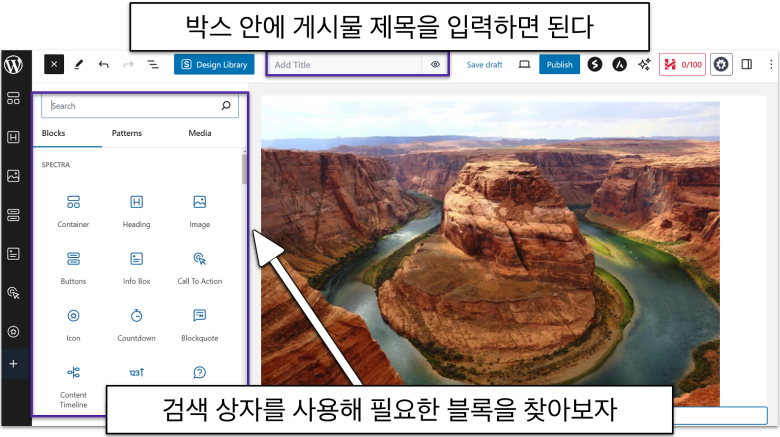Toggle the settings sidebar panel

point(746,65)
